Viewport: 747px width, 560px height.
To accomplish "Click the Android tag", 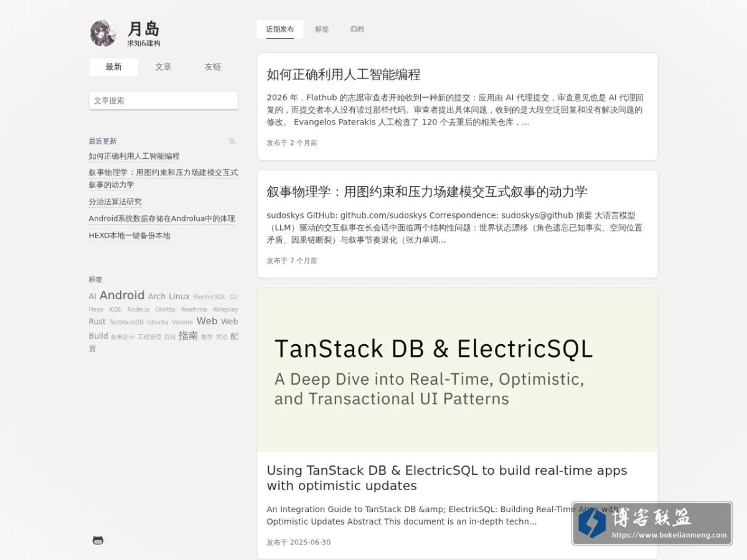I will pyautogui.click(x=122, y=296).
